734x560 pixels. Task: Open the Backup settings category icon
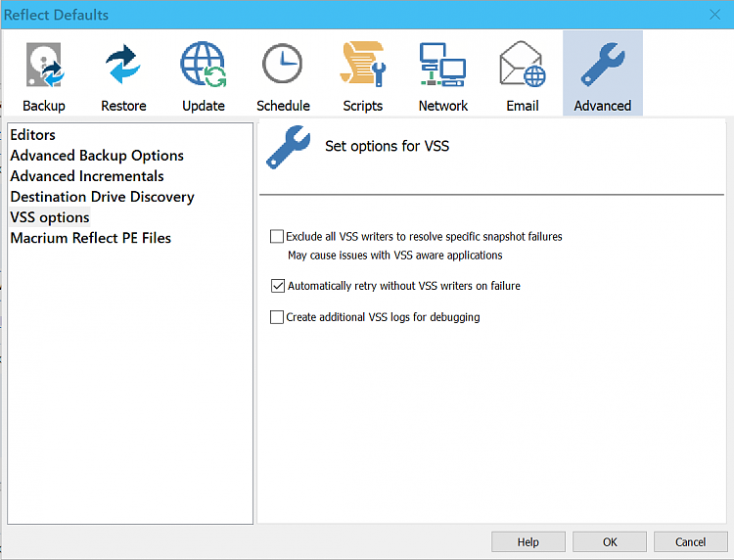[44, 65]
